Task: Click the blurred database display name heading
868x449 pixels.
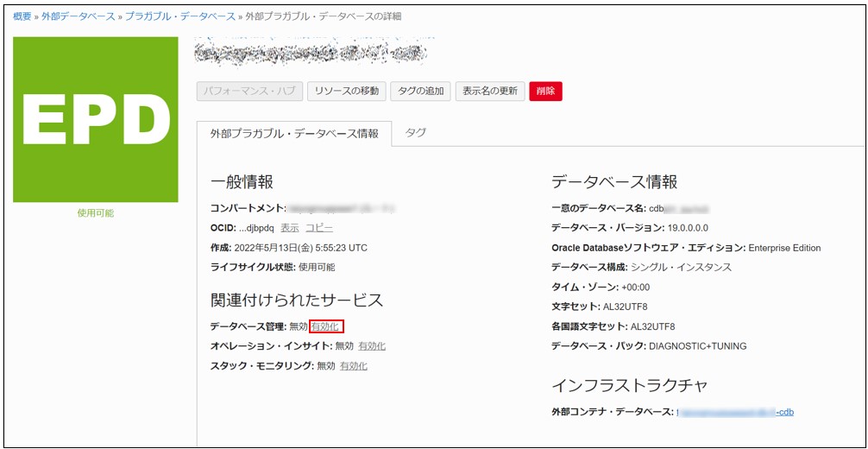Action: (x=311, y=53)
